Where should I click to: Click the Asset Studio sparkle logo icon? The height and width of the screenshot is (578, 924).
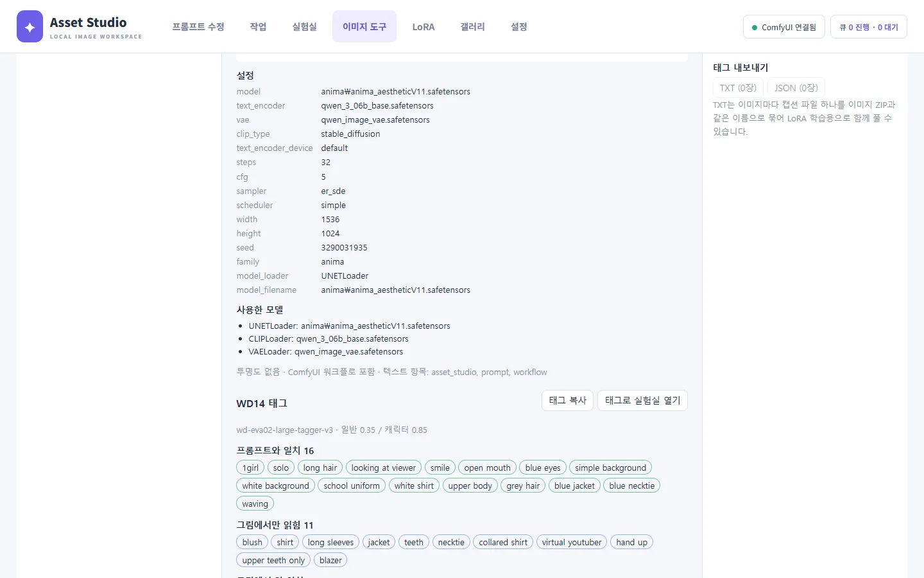click(x=30, y=26)
